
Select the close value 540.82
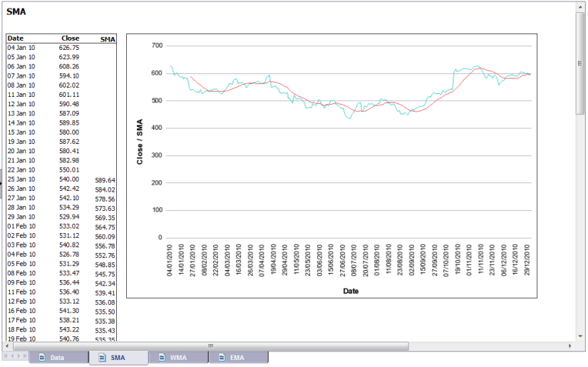pos(69,245)
